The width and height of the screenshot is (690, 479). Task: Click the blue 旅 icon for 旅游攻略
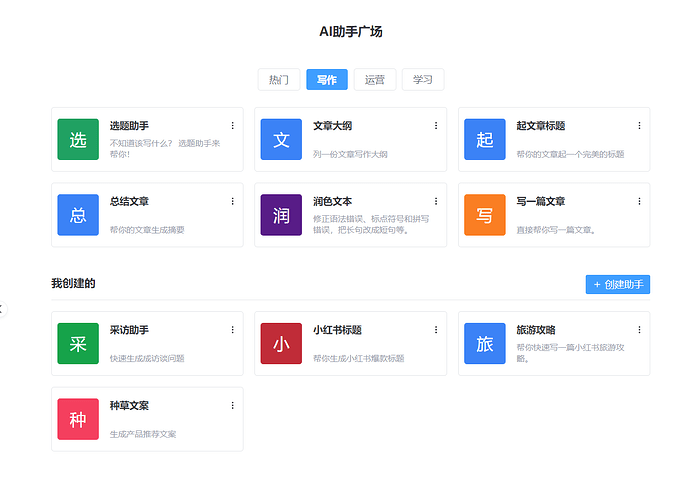485,344
